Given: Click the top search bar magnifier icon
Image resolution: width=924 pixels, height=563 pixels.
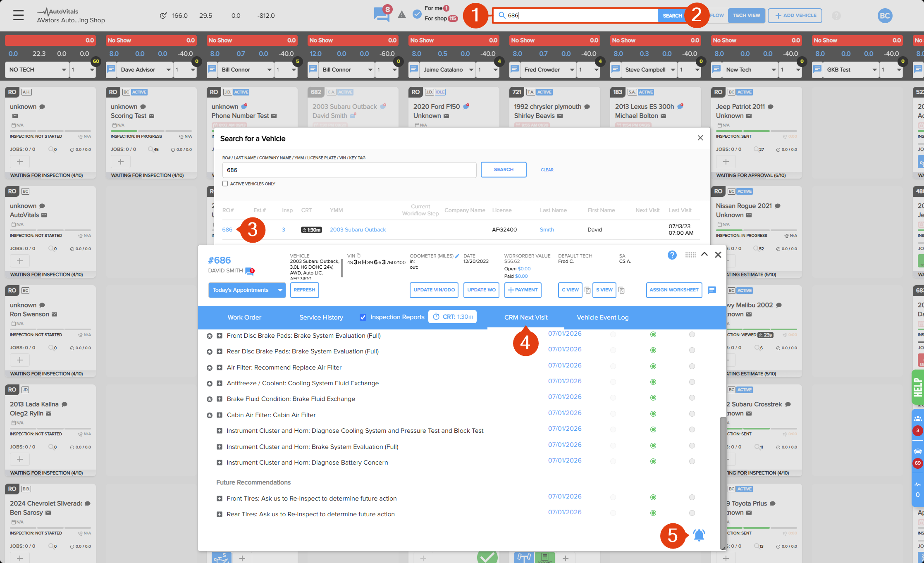Looking at the screenshot, I should tap(502, 15).
